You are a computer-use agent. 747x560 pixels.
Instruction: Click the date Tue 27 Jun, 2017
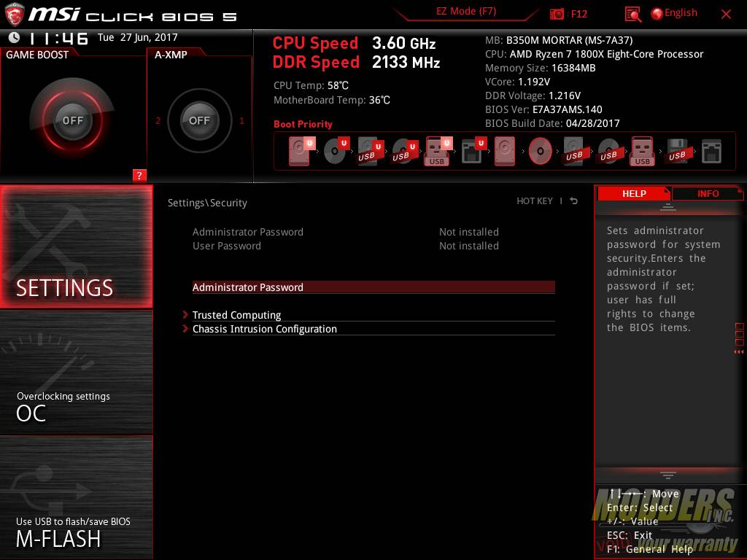138,38
